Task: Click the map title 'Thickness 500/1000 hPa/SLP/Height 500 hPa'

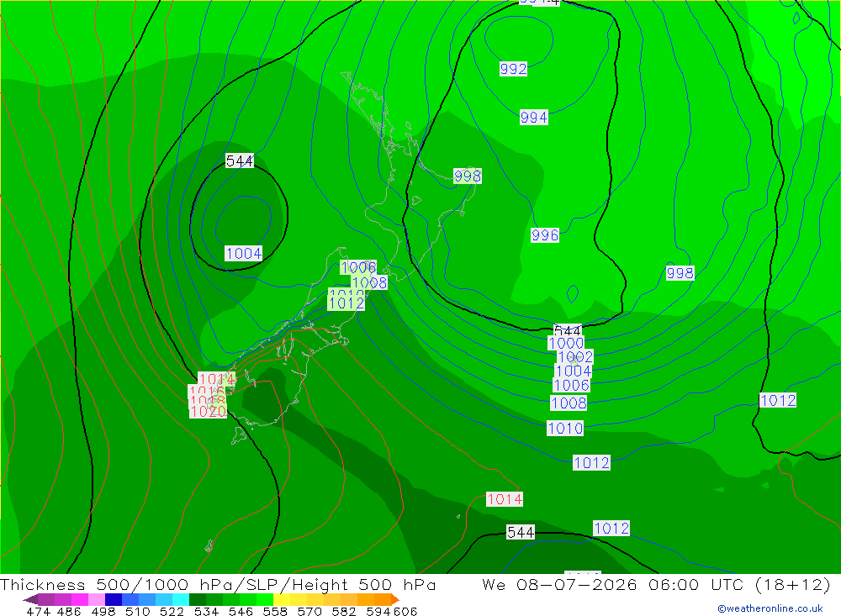Action: tap(218, 584)
